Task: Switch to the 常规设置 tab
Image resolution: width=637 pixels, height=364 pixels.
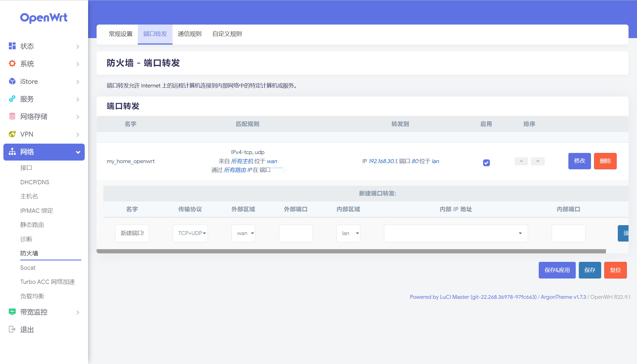Action: tap(121, 34)
